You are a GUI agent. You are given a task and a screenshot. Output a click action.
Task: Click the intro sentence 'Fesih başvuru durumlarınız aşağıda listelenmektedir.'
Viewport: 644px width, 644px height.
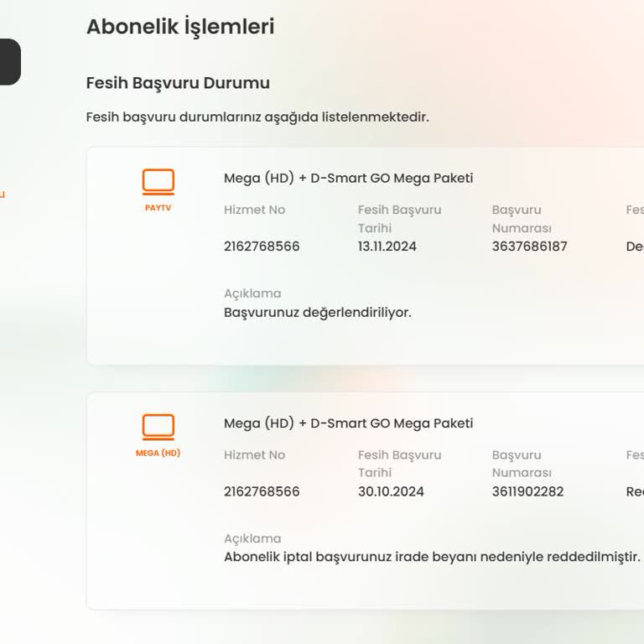click(257, 117)
